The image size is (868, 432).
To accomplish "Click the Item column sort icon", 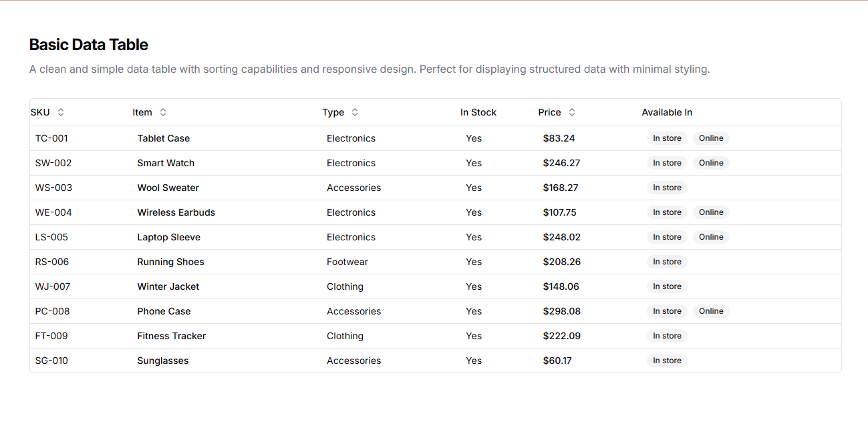I will point(163,112).
